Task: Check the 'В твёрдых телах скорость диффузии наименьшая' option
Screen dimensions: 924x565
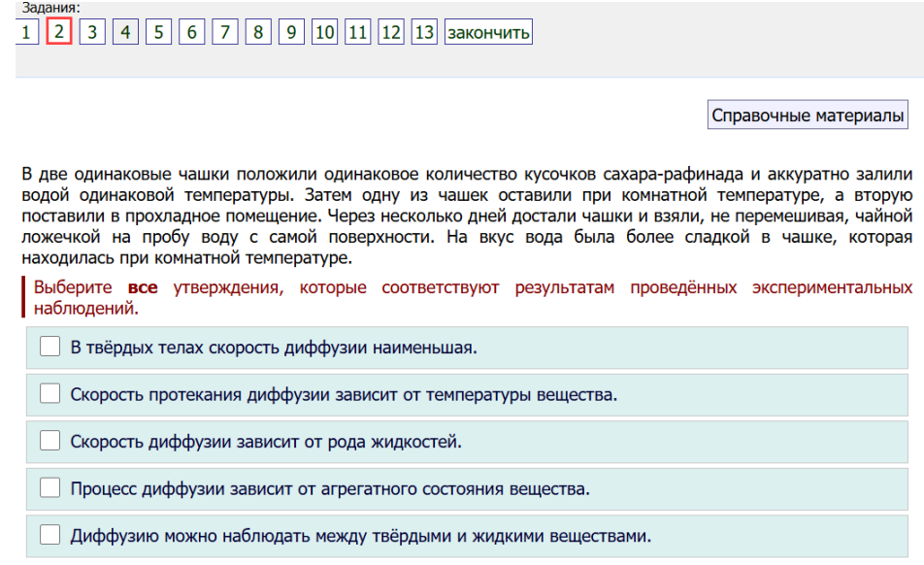Action: coord(50,347)
